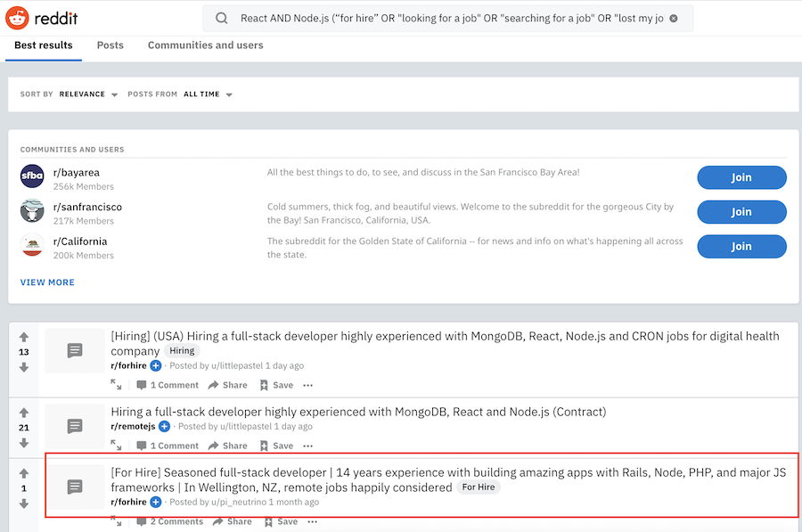The height and width of the screenshot is (532, 802).
Task: Join r/remotejs via the plus icon
Action: (164, 426)
